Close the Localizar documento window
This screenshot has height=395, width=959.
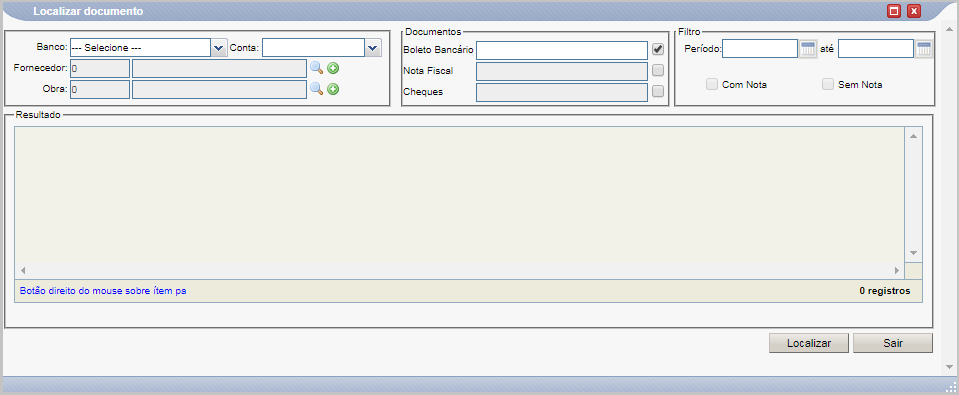point(914,11)
